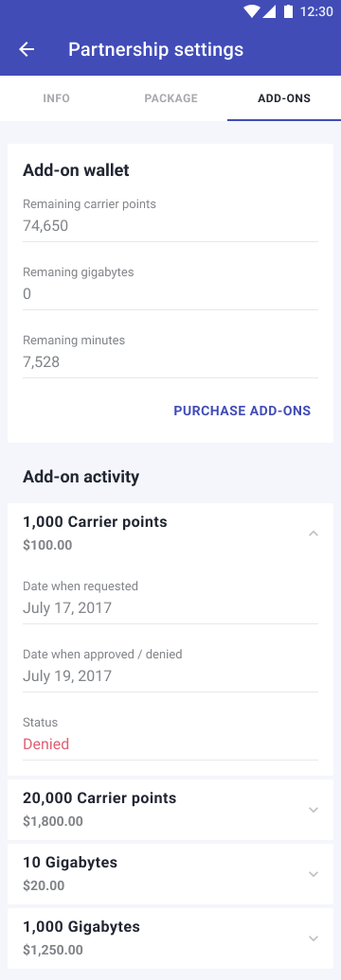Expand the 1,000 Gigabytes chevron
Viewport: 341px width, 980px height.
(314, 938)
